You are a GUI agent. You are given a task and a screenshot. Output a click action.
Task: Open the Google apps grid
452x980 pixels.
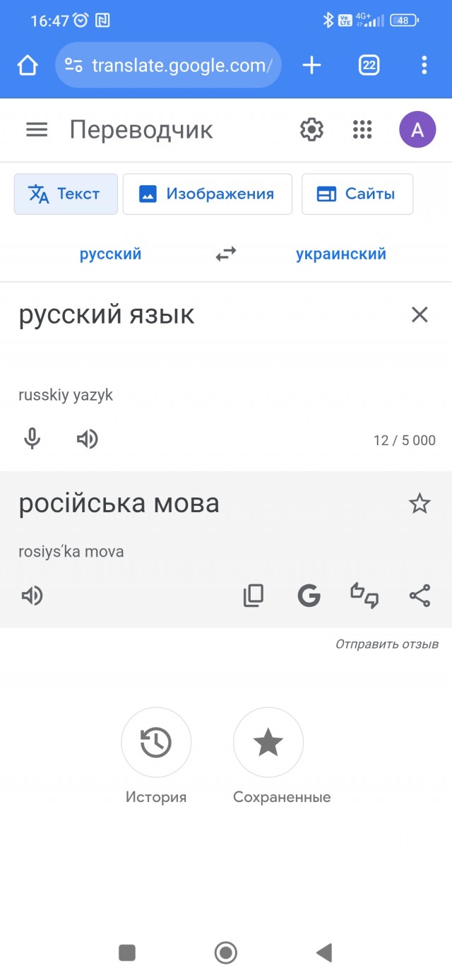pos(362,129)
